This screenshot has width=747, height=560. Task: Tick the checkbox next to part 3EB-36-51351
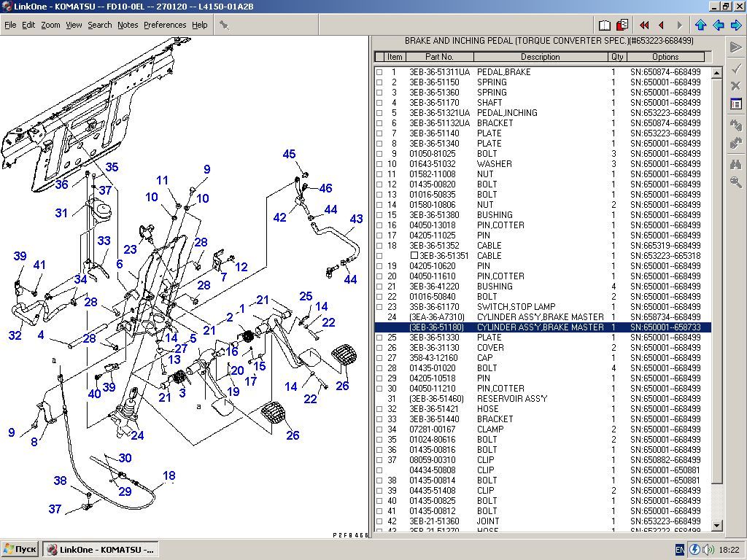[414, 256]
